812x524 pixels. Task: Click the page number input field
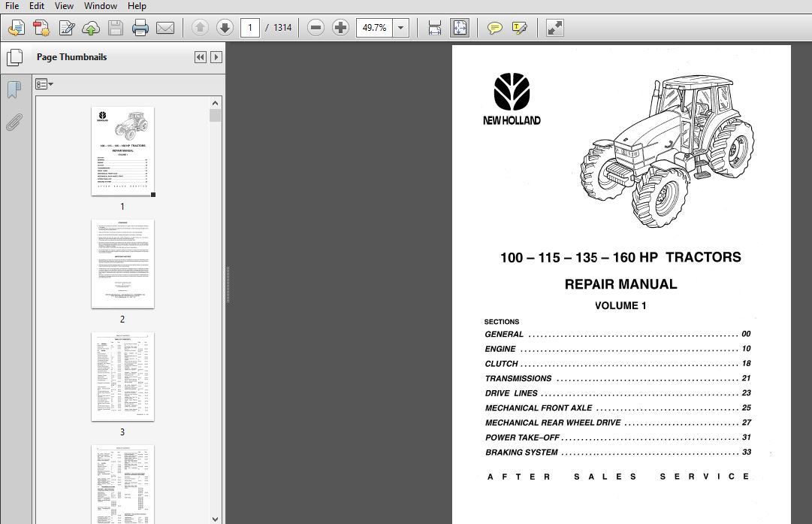click(250, 28)
